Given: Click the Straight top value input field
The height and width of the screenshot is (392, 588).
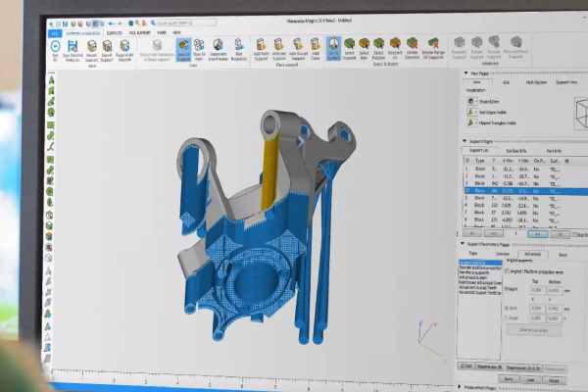Looking at the screenshot, I should (539, 290).
